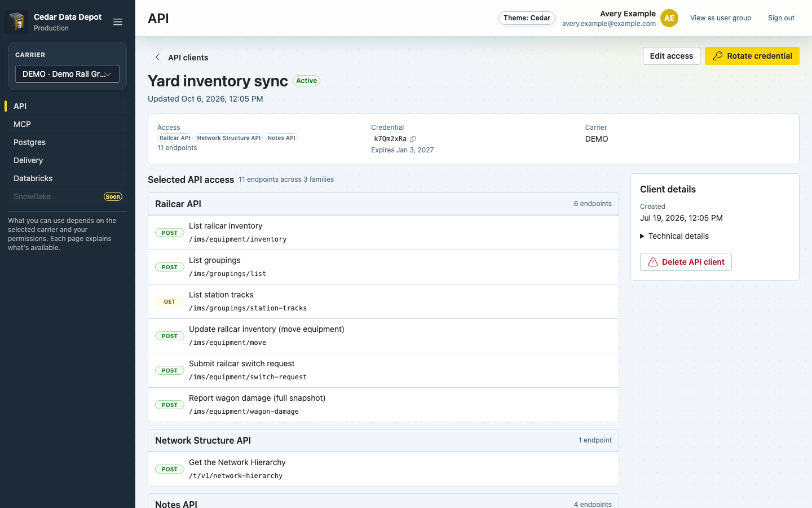
Task: Click the Network Structure API access tag
Action: (229, 138)
